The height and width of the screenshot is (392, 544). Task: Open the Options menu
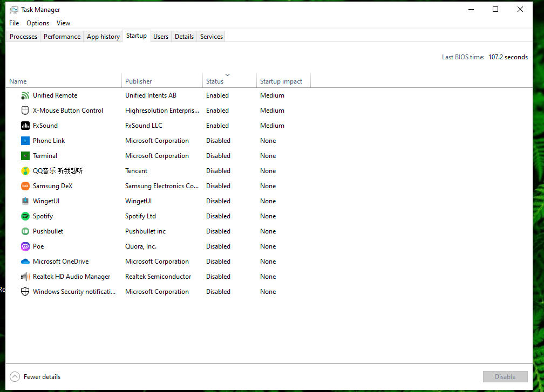[x=38, y=23]
